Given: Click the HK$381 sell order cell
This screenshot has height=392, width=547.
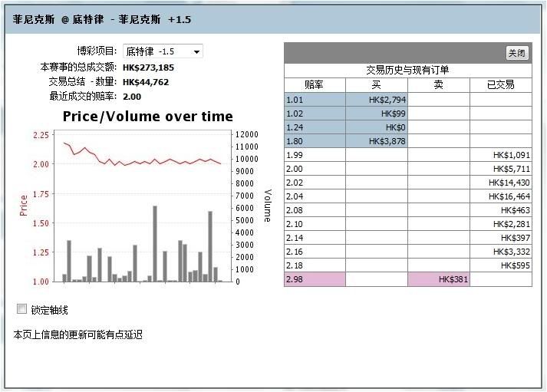Looking at the screenshot, I should click(x=438, y=279).
